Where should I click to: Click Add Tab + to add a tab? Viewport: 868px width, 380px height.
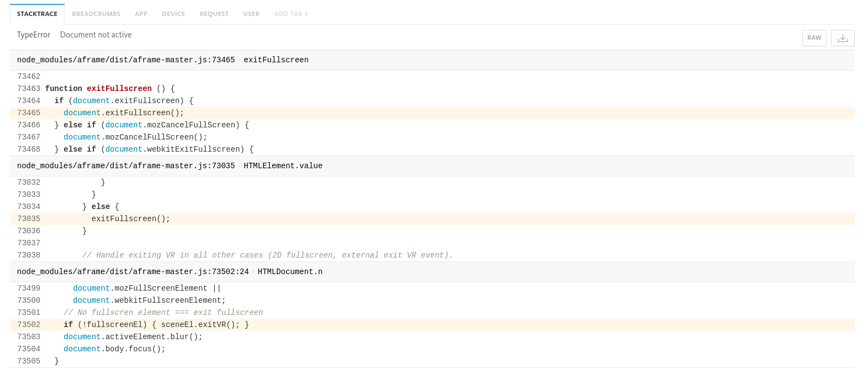[x=291, y=14]
